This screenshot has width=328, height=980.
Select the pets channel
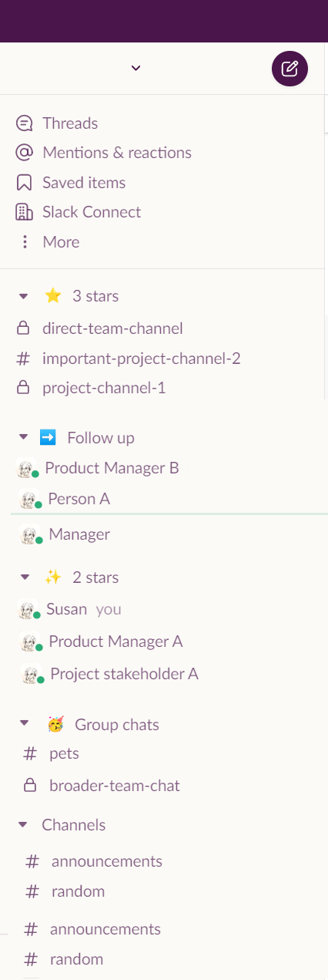point(52,753)
